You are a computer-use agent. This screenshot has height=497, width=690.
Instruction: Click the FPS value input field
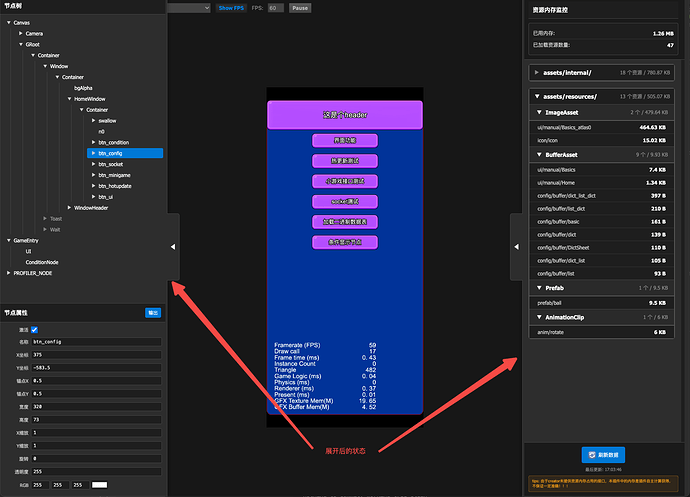point(276,8)
